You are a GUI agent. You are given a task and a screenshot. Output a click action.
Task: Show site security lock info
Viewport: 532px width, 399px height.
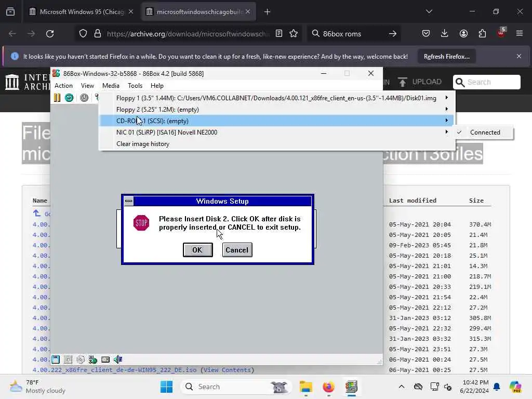click(x=98, y=34)
